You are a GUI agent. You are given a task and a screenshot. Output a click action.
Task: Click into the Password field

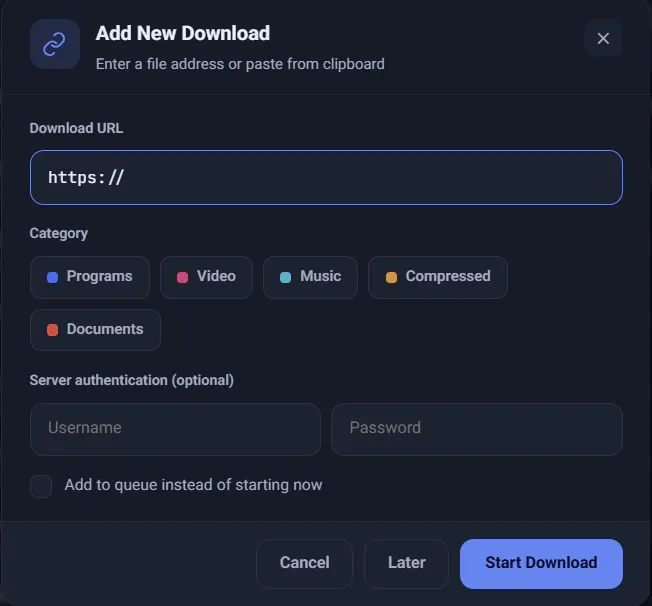click(x=477, y=429)
